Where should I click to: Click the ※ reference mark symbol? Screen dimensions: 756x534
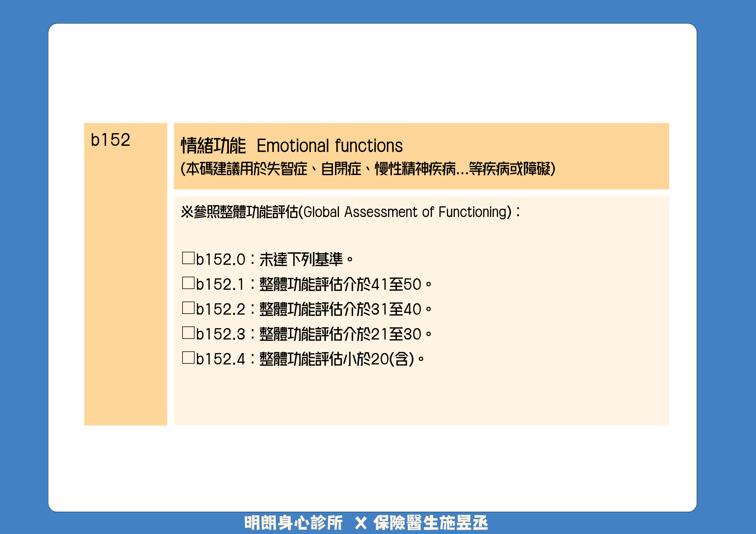187,212
